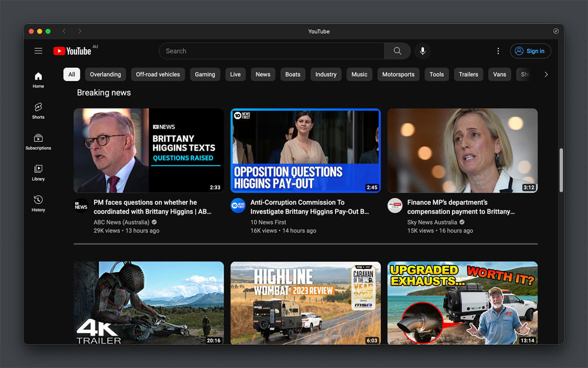This screenshot has width=588, height=368.
Task: Enable the Live category filter
Action: (x=235, y=74)
